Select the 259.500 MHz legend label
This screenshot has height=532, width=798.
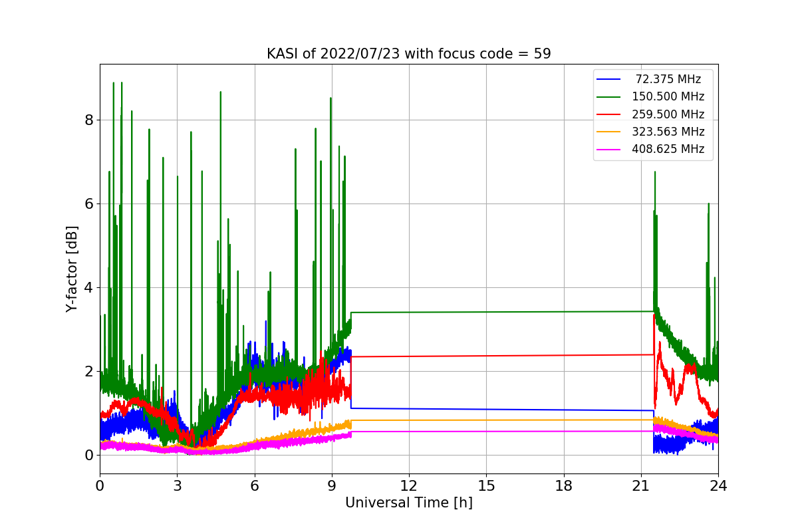(668, 114)
